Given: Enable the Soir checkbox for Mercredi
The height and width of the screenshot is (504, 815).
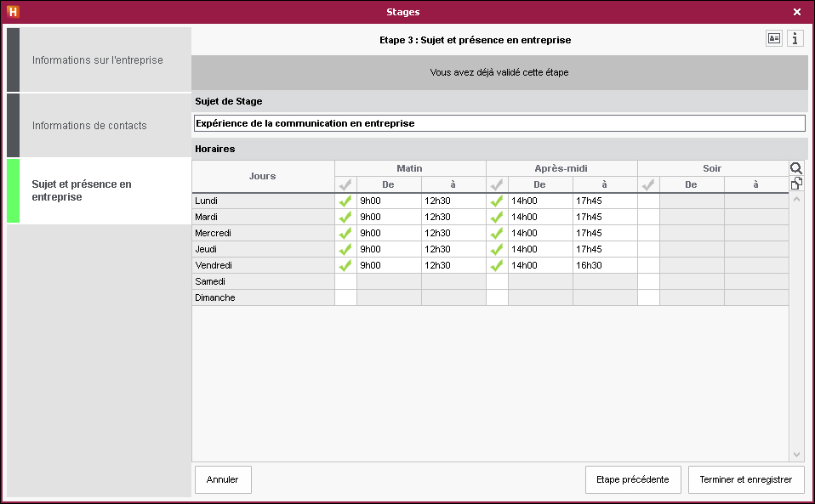Looking at the screenshot, I should (648, 233).
